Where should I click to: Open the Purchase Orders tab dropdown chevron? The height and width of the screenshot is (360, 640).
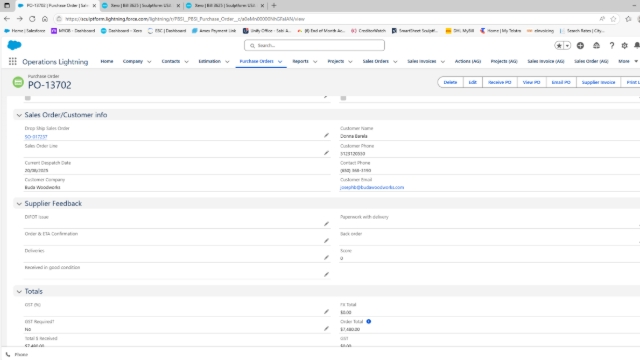280,62
